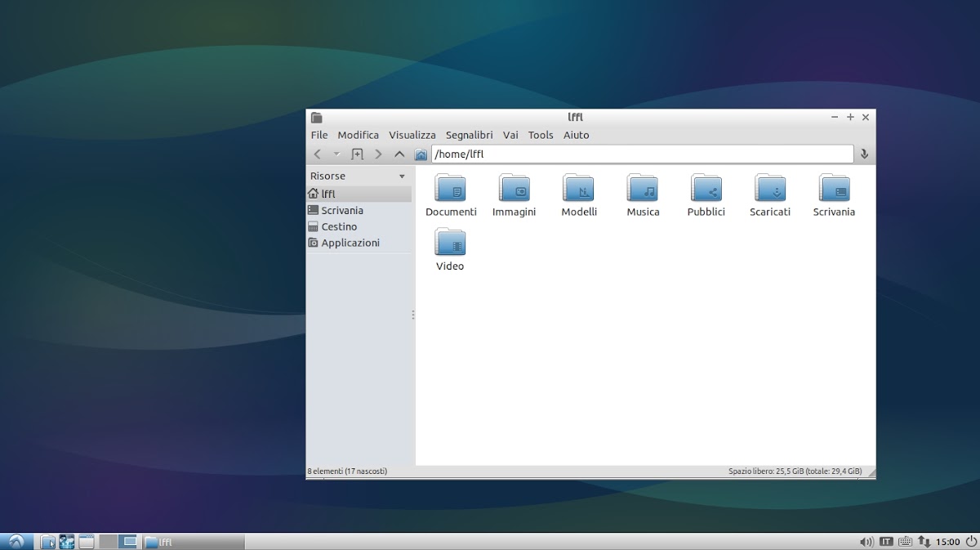This screenshot has height=550, width=980.
Task: Select Scrivania in the sidebar
Action: point(359,211)
